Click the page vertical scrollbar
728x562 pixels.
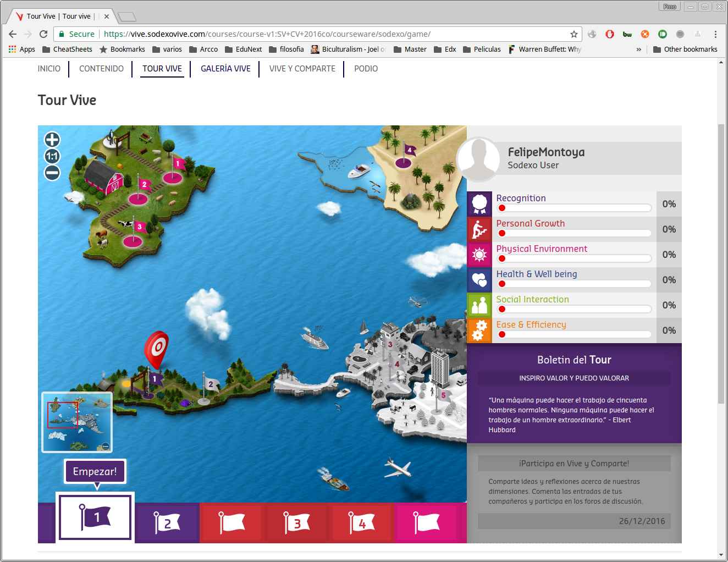[721, 264]
